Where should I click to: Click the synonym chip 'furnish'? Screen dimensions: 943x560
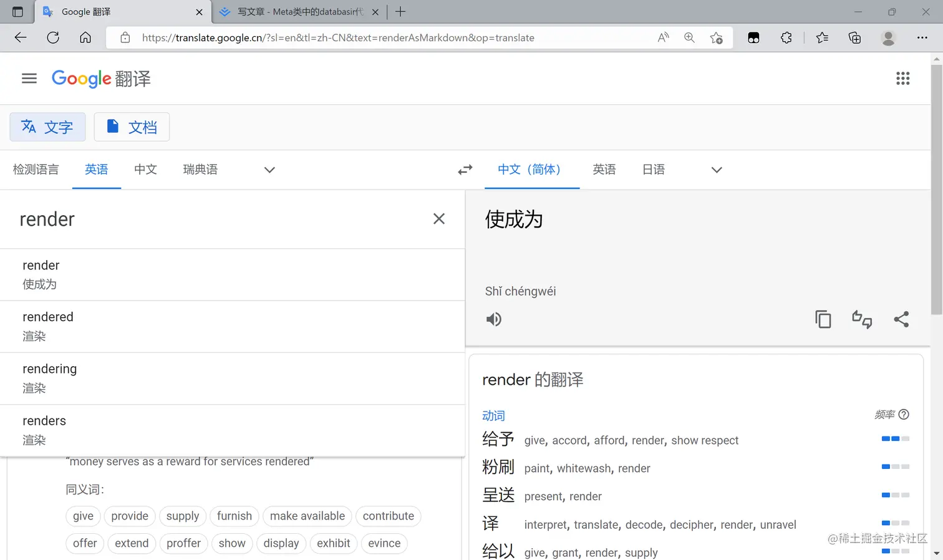(235, 516)
